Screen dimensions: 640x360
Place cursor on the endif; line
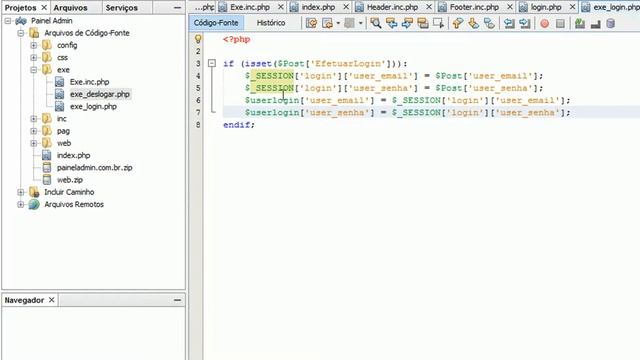click(x=239, y=125)
